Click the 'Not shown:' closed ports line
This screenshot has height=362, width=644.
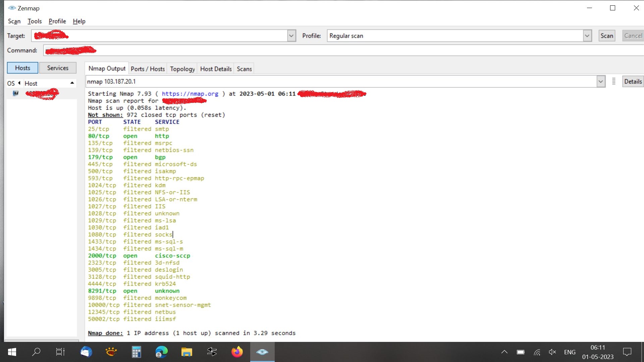(157, 115)
